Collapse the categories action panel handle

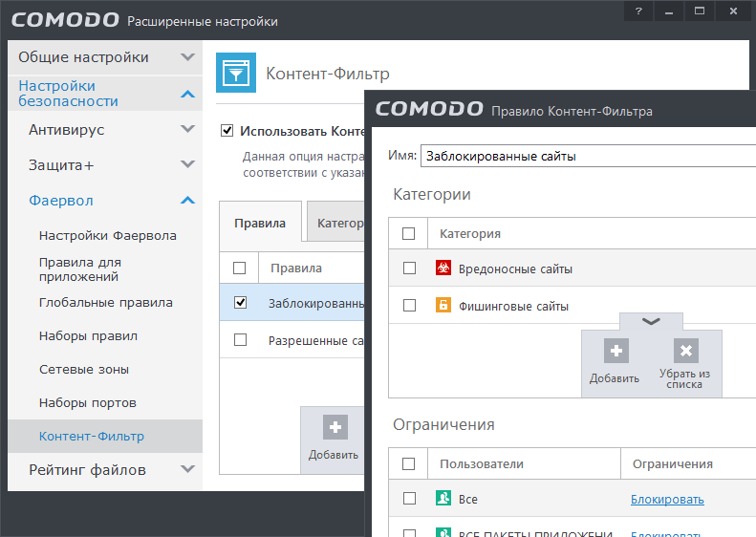[651, 321]
